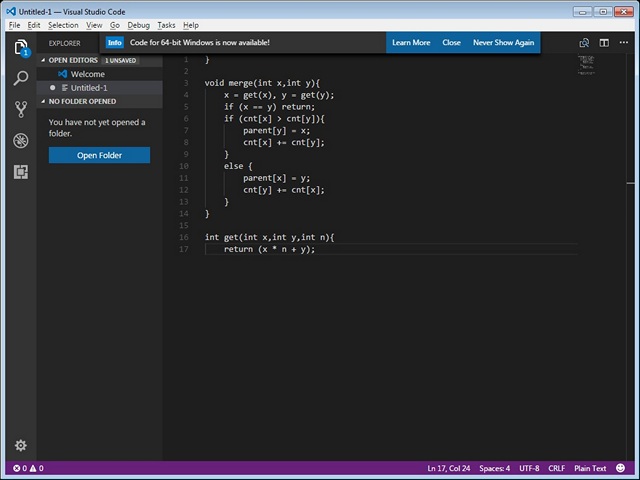Click the Info badge in notification

tap(115, 42)
